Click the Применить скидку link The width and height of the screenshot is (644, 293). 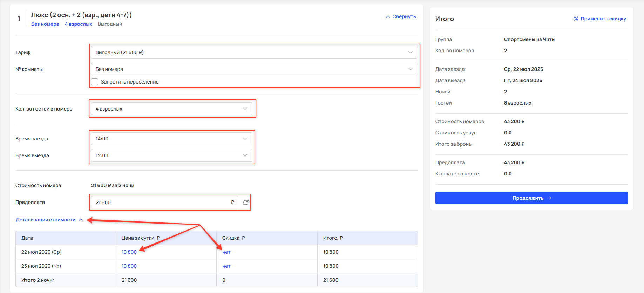pos(603,19)
